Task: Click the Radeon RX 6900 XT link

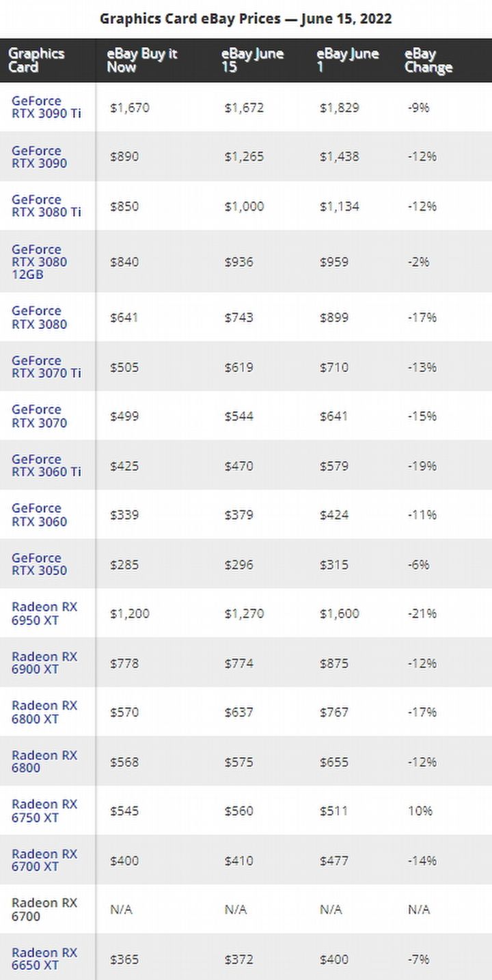Action: click(x=44, y=663)
